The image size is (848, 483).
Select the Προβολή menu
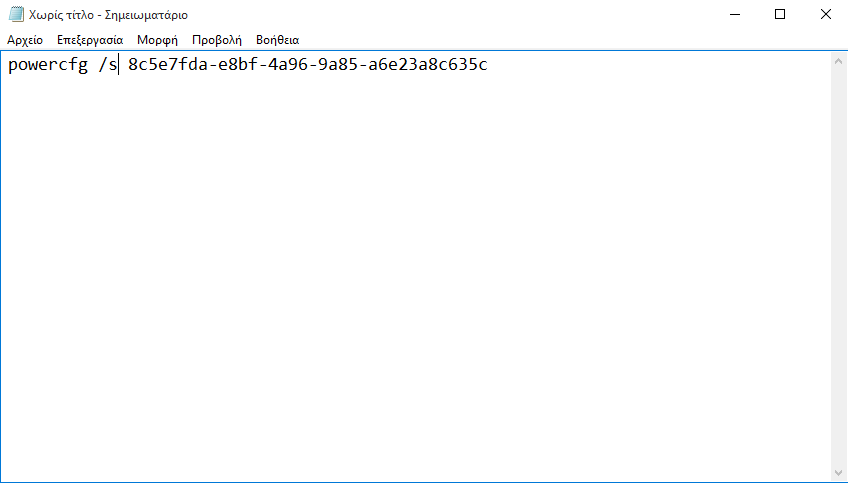pyautogui.click(x=217, y=40)
